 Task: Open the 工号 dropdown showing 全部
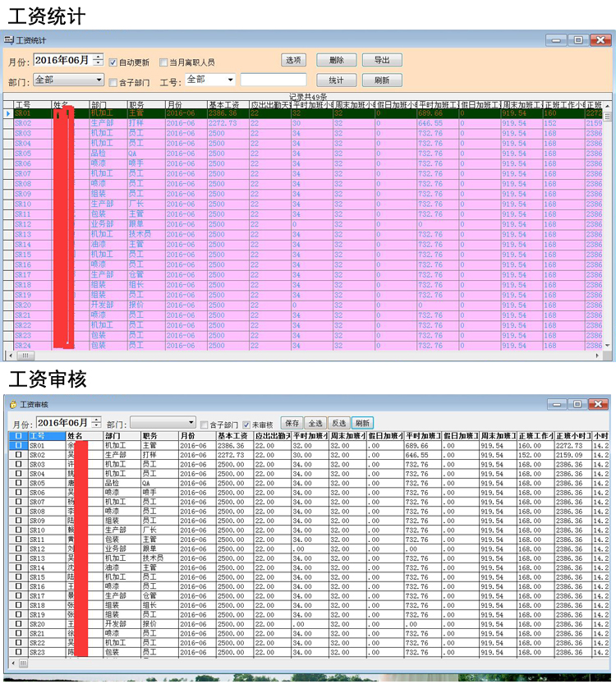point(230,80)
